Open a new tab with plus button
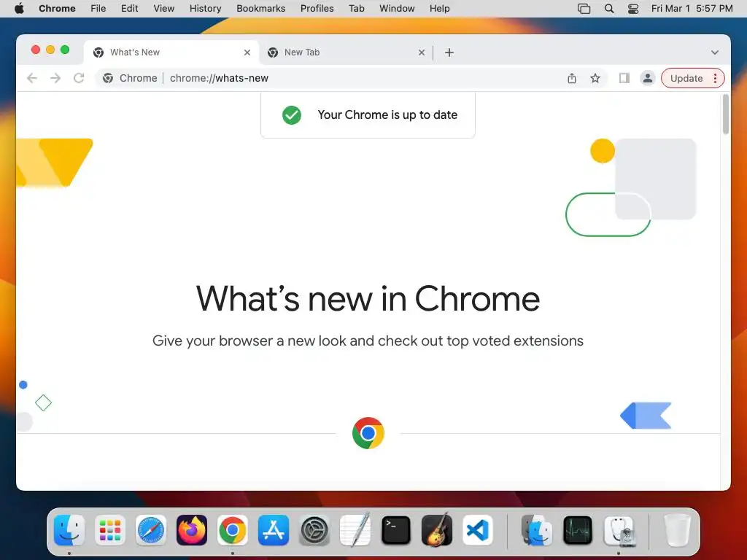The height and width of the screenshot is (560, 747). [449, 52]
